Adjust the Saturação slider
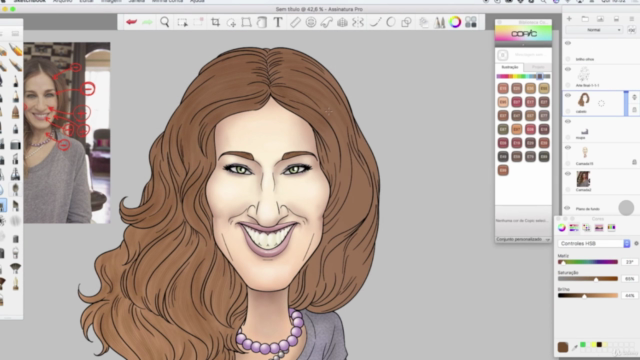The width and height of the screenshot is (640, 360). (588, 279)
